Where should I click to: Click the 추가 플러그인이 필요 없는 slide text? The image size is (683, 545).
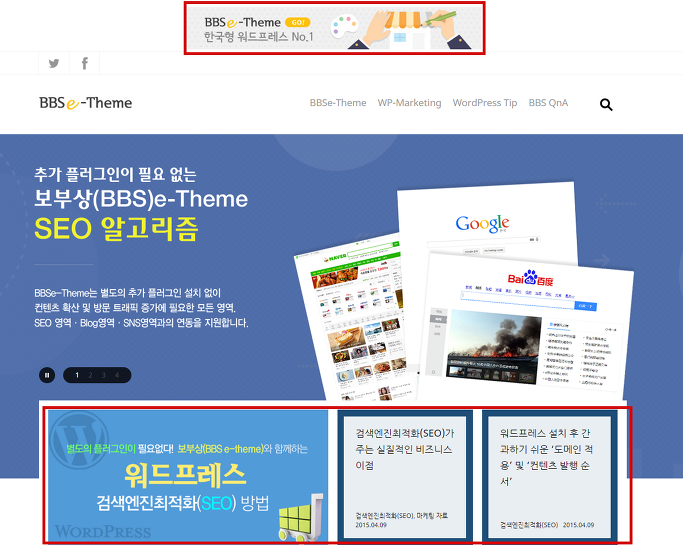[115, 175]
